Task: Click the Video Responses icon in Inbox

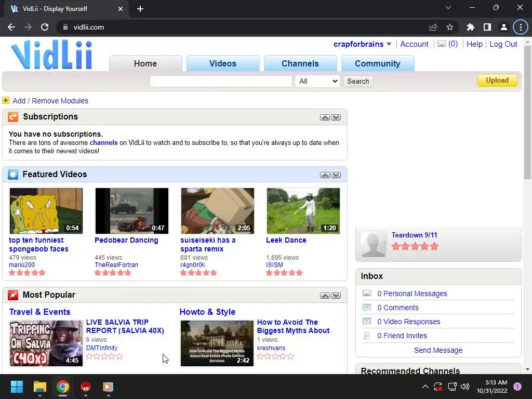Action: pyautogui.click(x=367, y=321)
